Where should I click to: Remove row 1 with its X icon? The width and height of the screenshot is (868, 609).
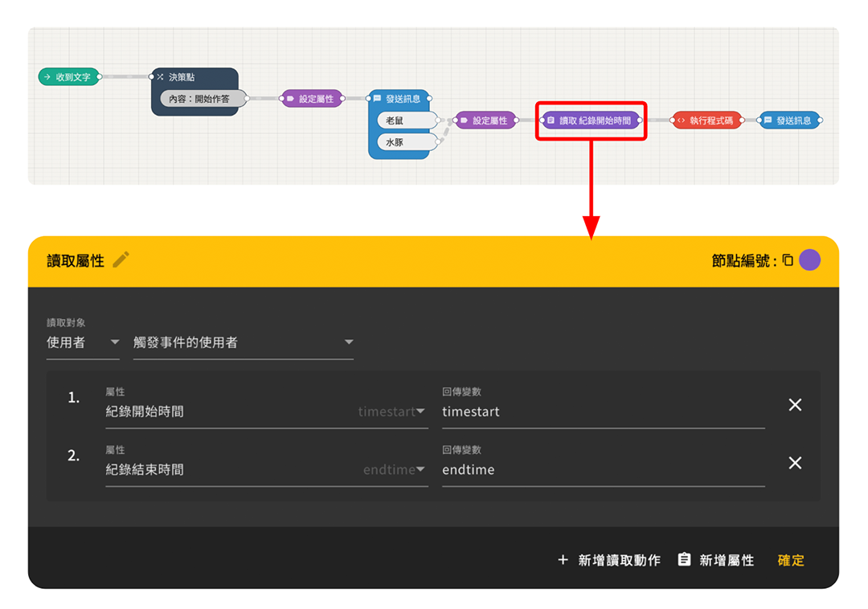click(795, 405)
